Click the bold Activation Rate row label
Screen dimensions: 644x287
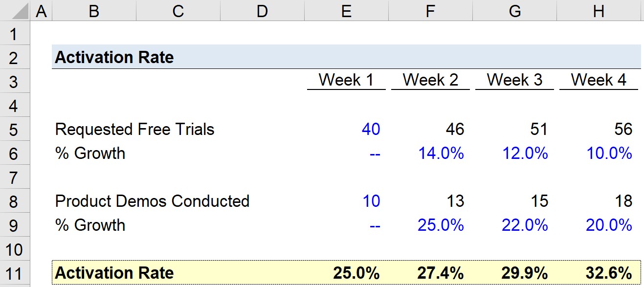point(114,273)
